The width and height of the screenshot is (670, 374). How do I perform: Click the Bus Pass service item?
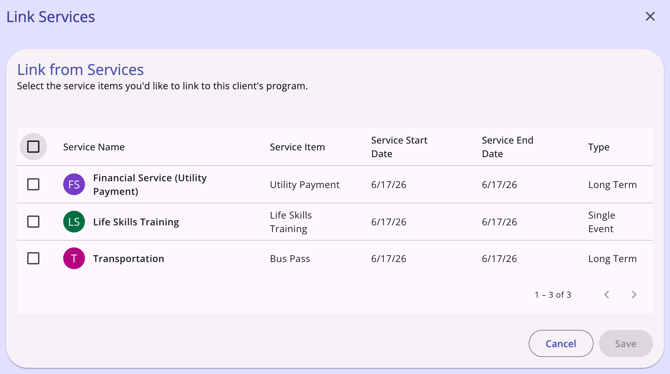[290, 259]
